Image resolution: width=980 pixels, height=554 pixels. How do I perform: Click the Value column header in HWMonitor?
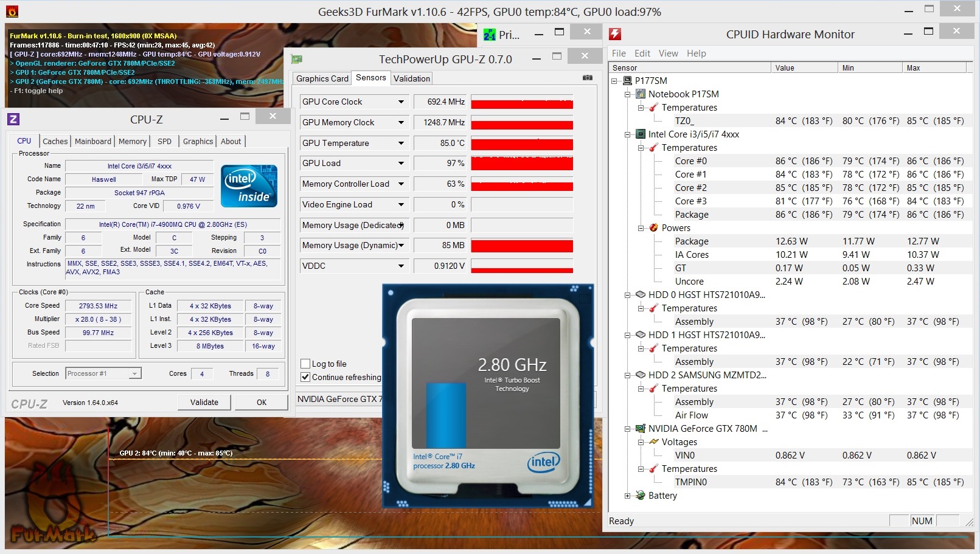(804, 68)
